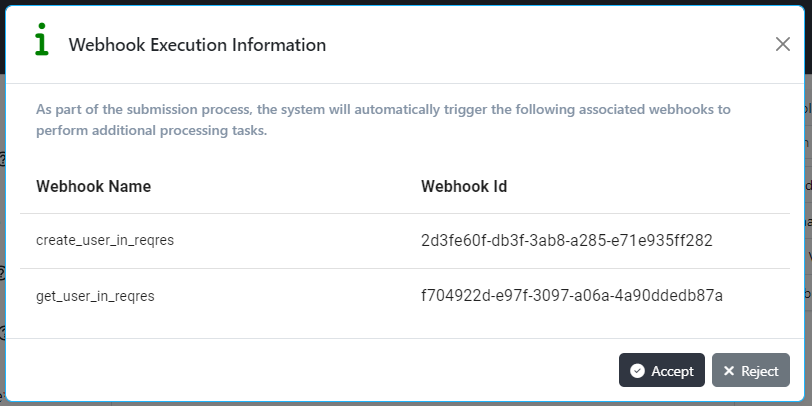Click the green info icon in header
Viewport: 812px width, 406px height.
coord(41,42)
